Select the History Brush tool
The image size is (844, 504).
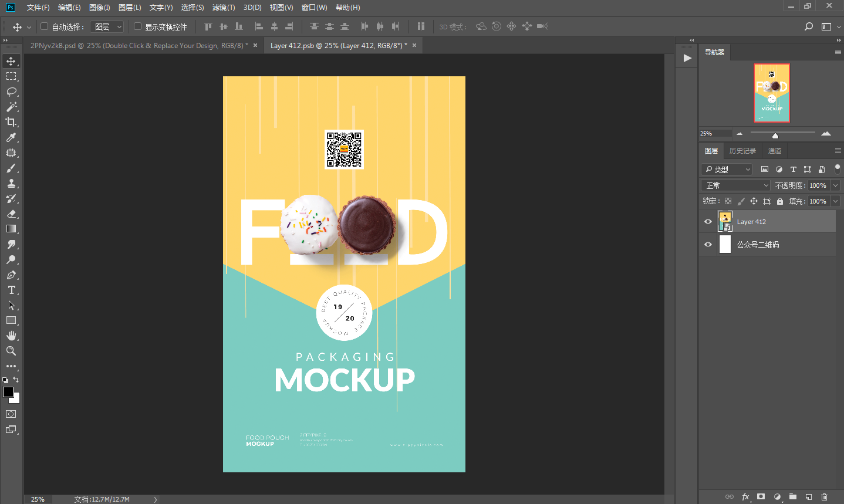tap(11, 198)
